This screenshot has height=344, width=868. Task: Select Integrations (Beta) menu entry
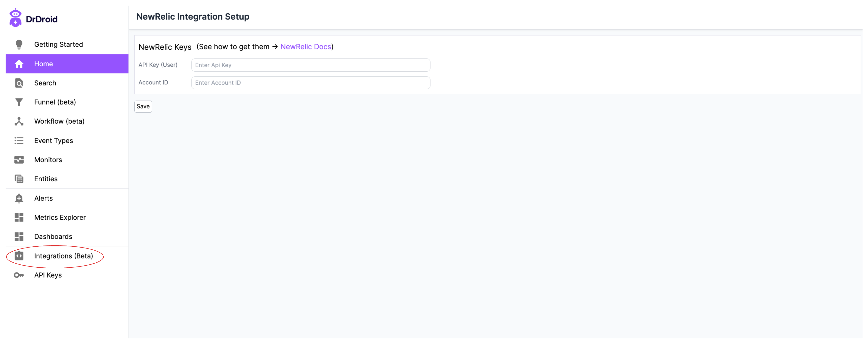pos(63,256)
